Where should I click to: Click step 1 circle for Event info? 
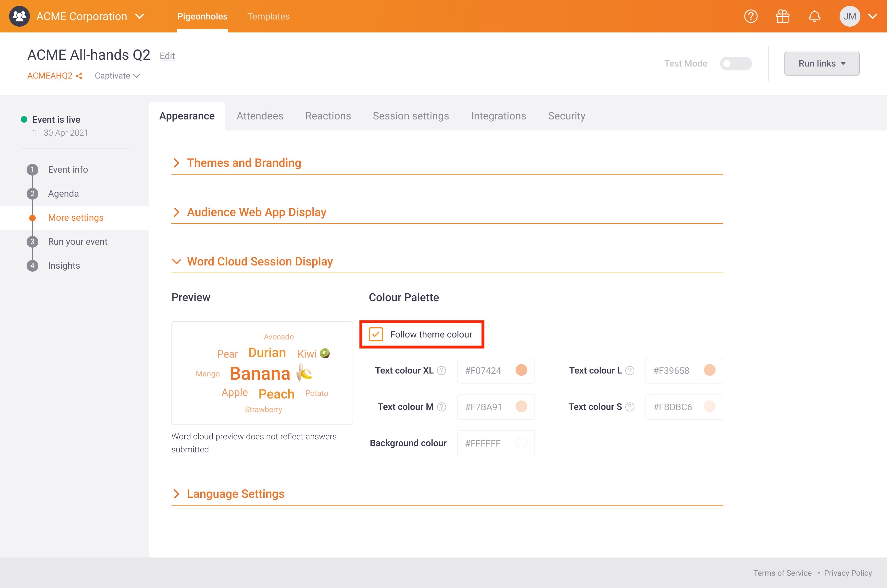click(32, 169)
